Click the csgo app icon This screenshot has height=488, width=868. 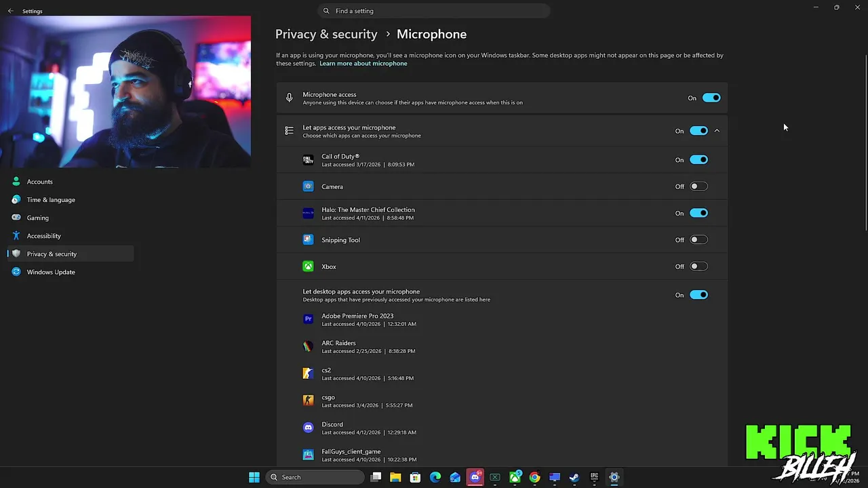[308, 401]
